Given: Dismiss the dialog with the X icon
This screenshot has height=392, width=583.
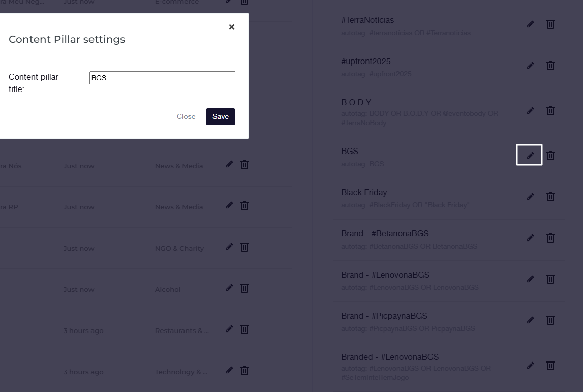Looking at the screenshot, I should point(232,27).
